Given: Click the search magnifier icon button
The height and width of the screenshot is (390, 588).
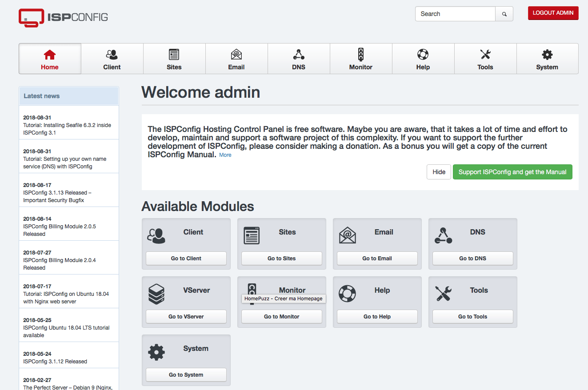Looking at the screenshot, I should tap(504, 14).
